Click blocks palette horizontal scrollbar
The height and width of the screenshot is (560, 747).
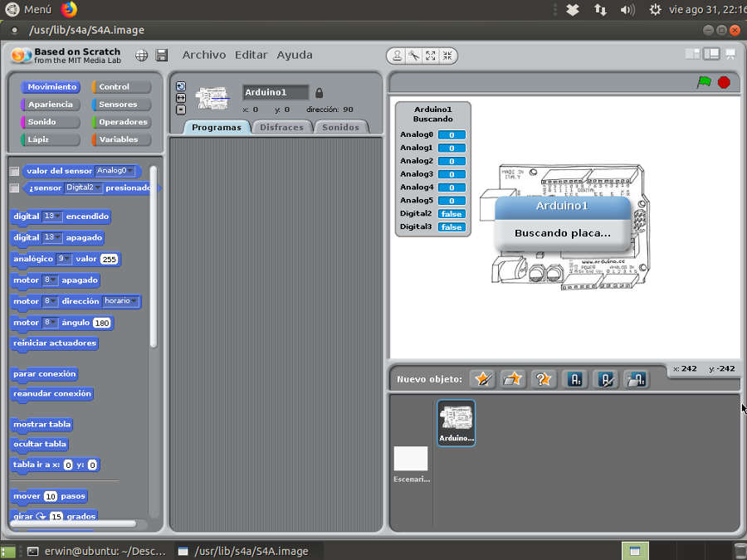click(73, 523)
